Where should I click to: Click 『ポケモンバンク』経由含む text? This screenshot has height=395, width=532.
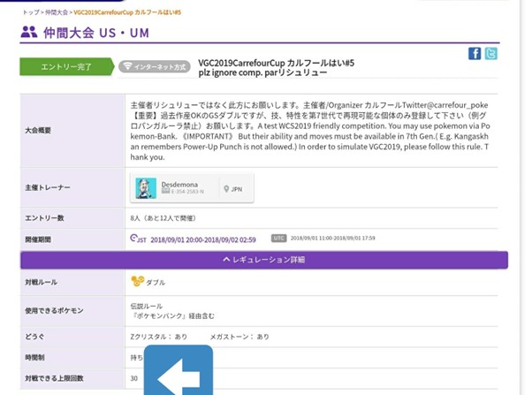tap(172, 316)
